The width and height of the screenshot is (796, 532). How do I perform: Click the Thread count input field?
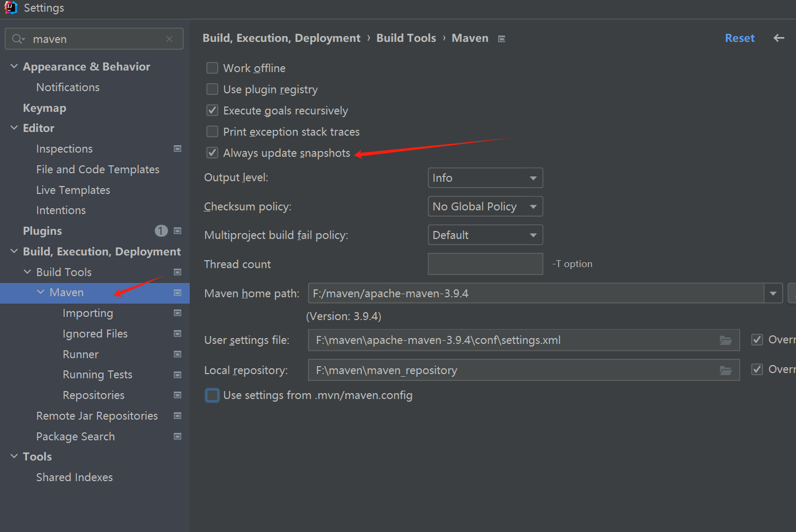point(485,264)
